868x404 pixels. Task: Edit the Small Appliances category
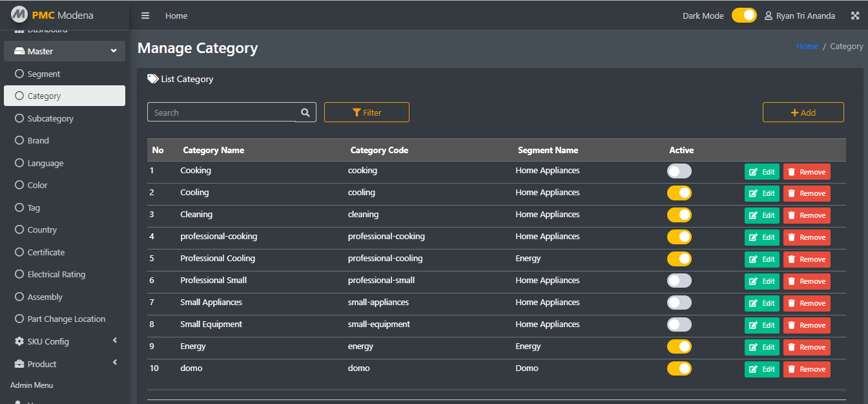[x=762, y=303]
